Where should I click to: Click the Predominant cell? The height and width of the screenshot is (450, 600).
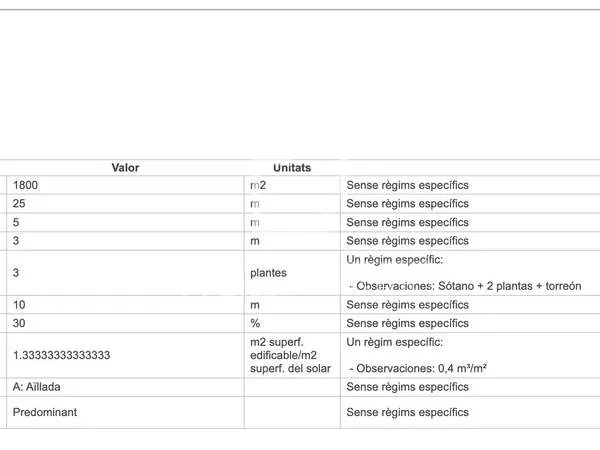pyautogui.click(x=125, y=412)
